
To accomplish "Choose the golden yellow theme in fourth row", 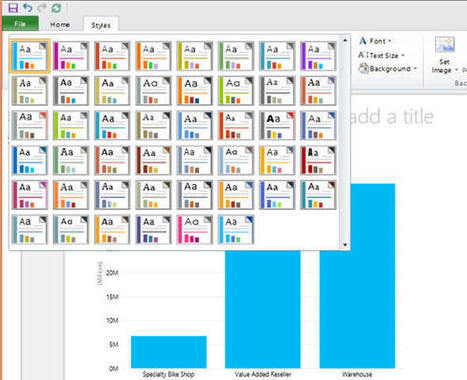I will pyautogui.click(x=277, y=160).
